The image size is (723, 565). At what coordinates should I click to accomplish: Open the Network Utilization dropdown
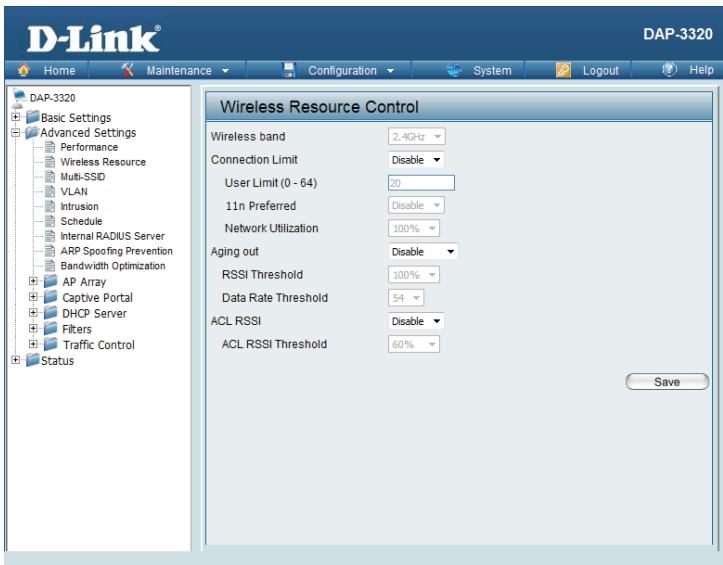point(414,228)
